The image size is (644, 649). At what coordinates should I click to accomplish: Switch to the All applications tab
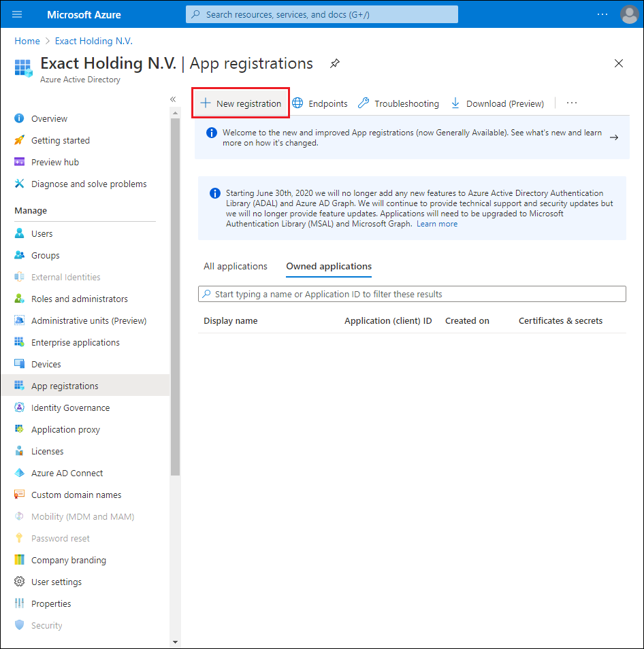(x=235, y=266)
